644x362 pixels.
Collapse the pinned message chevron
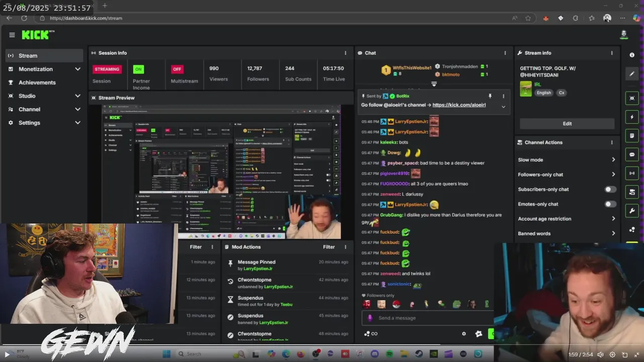[503, 107]
